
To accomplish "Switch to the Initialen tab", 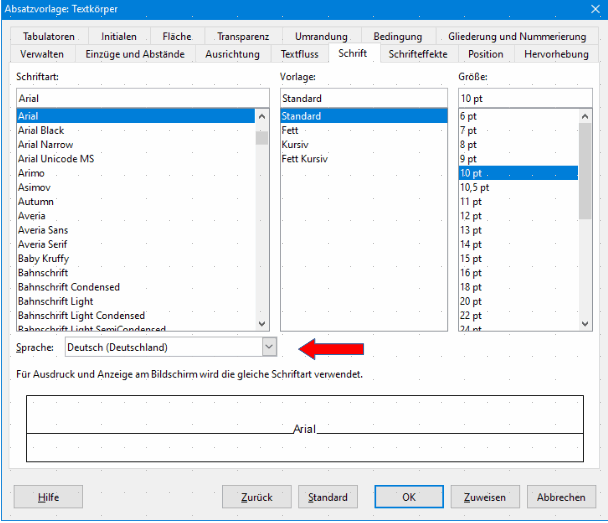I will 119,36.
